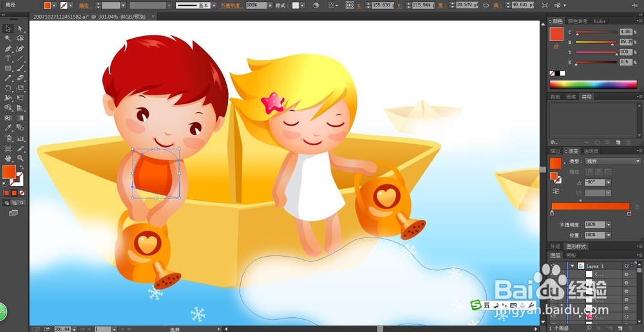This screenshot has width=644, height=332.
Task: Open gradient 不透明度 100% dropdown
Action: tap(609, 225)
